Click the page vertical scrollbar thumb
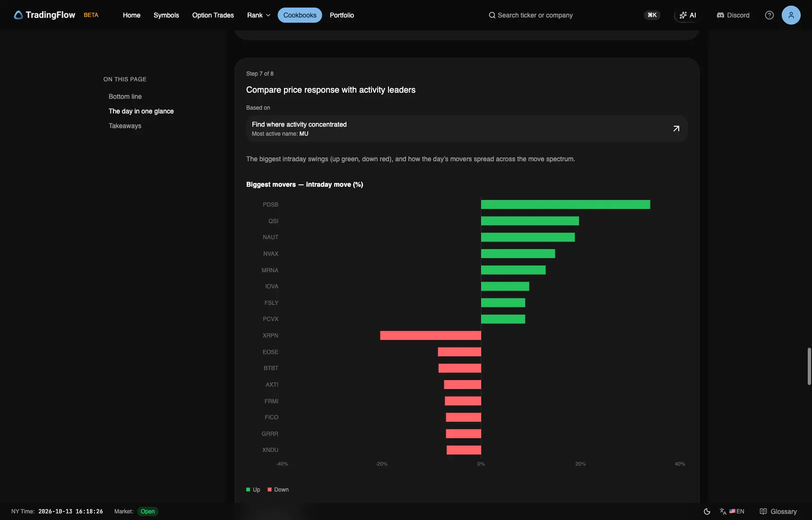The width and height of the screenshot is (812, 520). coord(809,366)
